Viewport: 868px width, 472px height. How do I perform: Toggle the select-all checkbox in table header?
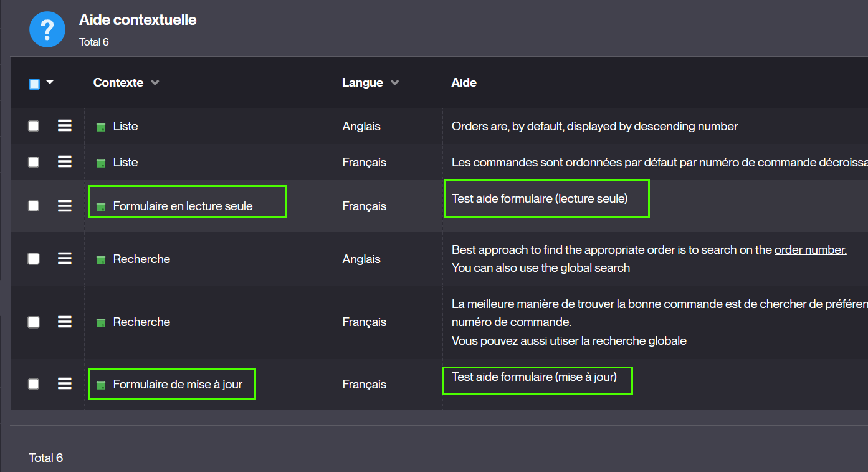coord(34,84)
